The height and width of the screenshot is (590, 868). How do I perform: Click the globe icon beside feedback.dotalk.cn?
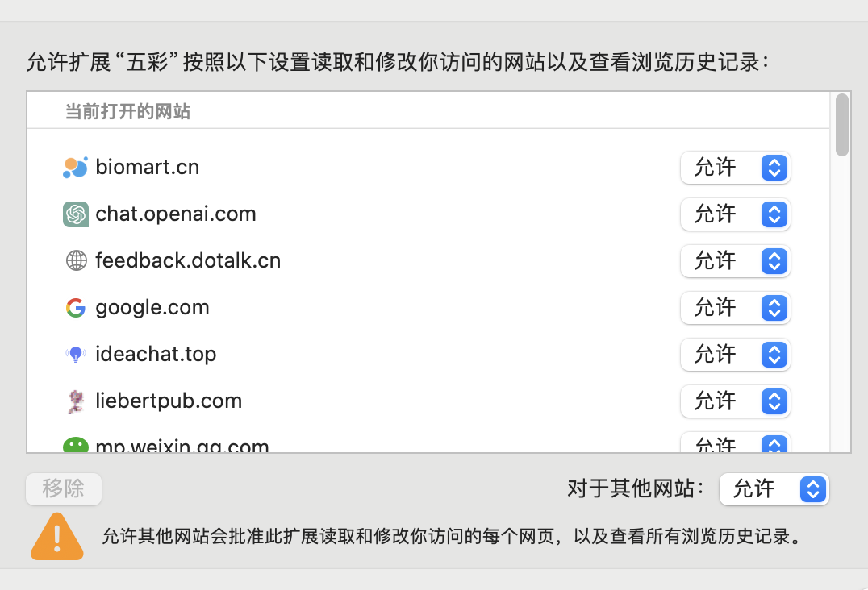pos(76,261)
